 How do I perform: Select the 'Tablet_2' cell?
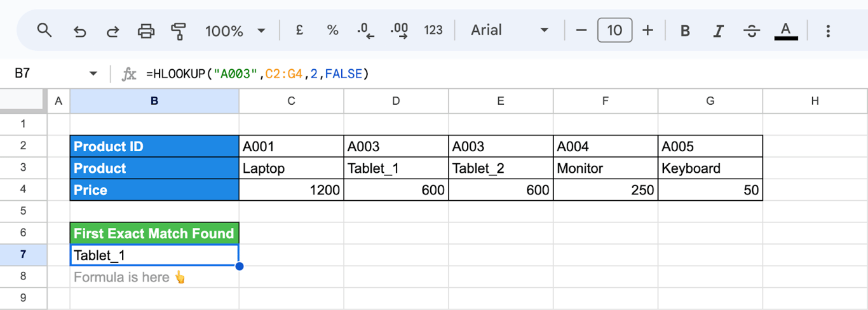pyautogui.click(x=501, y=168)
